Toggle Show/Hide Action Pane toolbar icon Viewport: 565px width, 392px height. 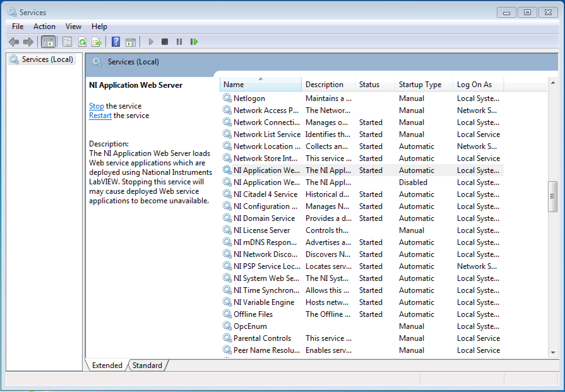point(130,42)
